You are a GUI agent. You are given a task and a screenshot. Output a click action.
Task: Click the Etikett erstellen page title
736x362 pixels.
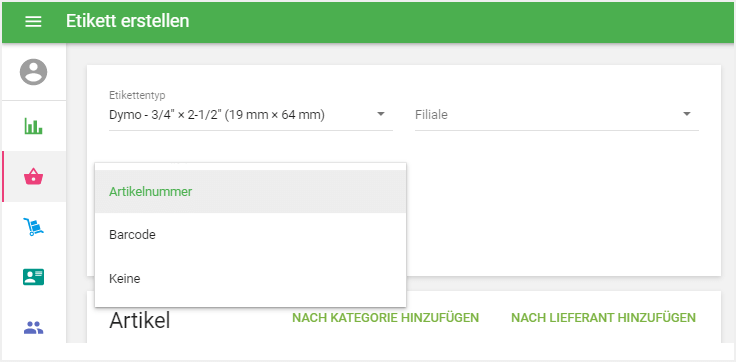click(x=127, y=21)
